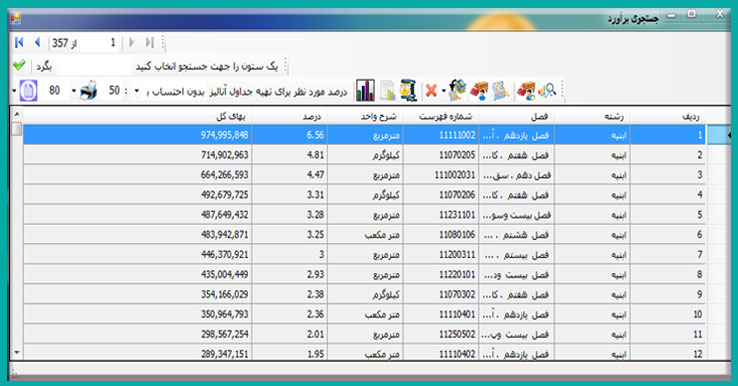Expand the printer dropdown arrow
738x386 pixels.
click(x=74, y=90)
